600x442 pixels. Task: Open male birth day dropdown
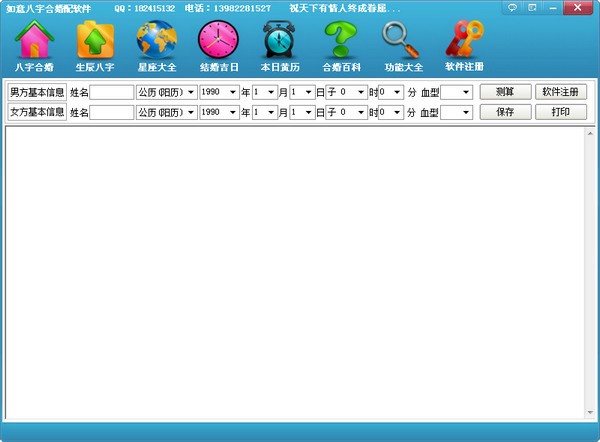click(302, 92)
